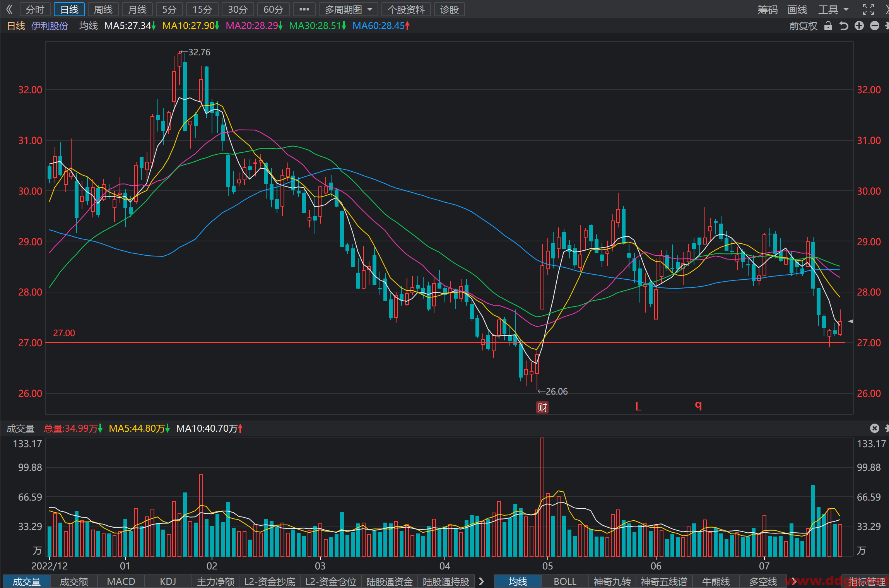Screen dimensions: 889x588
Task: Switch chart period to 周线
Action: tap(103, 9)
